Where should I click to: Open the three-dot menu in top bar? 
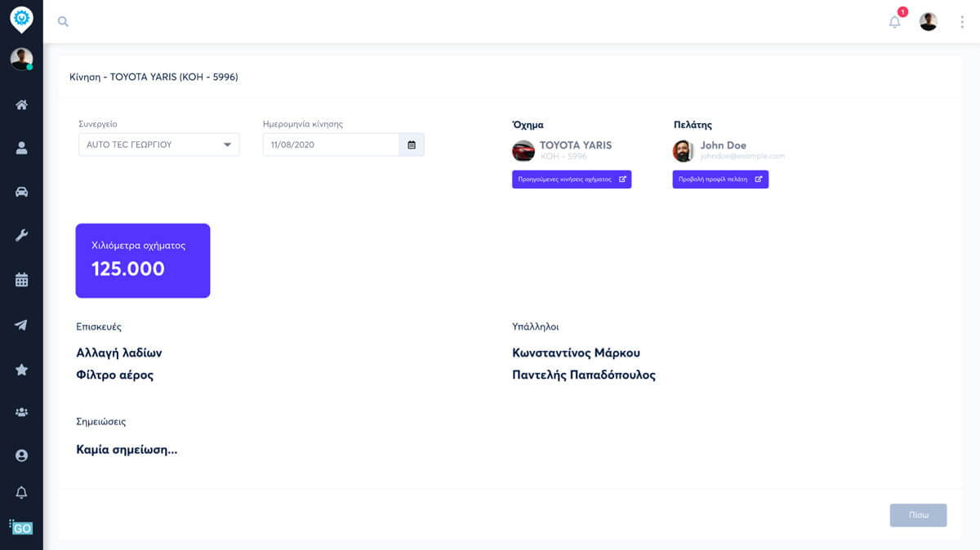click(961, 21)
